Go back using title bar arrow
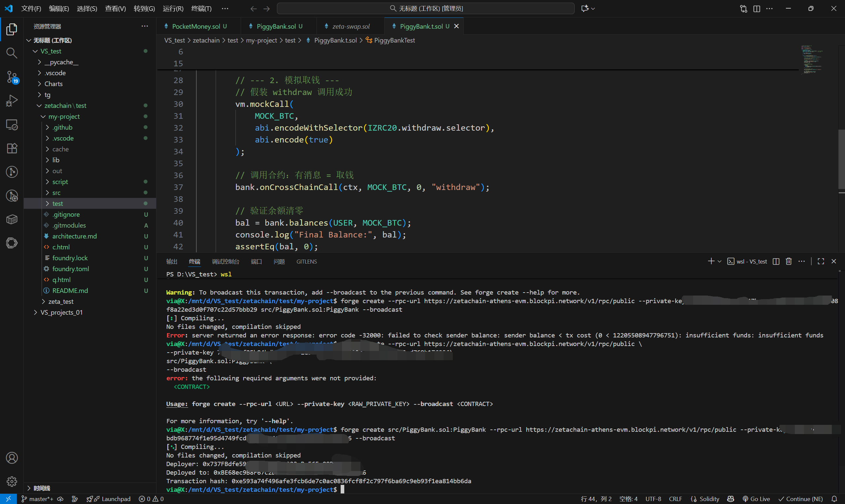Image resolution: width=845 pixels, height=504 pixels. (x=253, y=9)
